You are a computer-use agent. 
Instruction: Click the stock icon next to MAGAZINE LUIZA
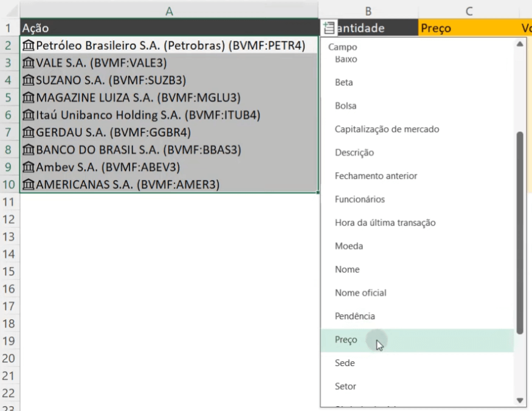point(29,98)
